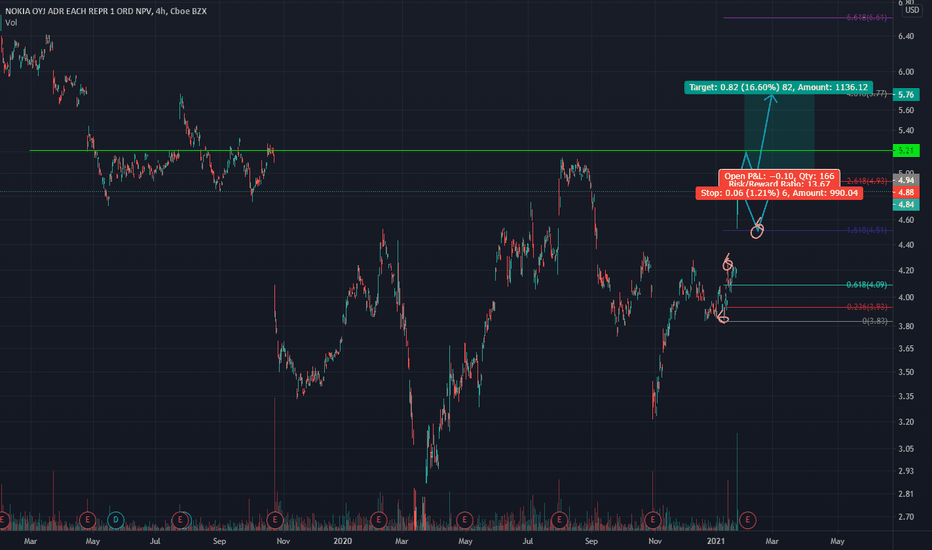
Task: Select the 5.76 target price tag
Action: coord(906,95)
